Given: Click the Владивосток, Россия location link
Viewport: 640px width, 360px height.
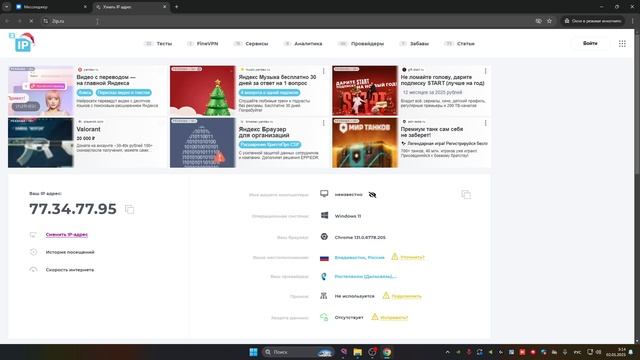Looking at the screenshot, I should click(359, 258).
